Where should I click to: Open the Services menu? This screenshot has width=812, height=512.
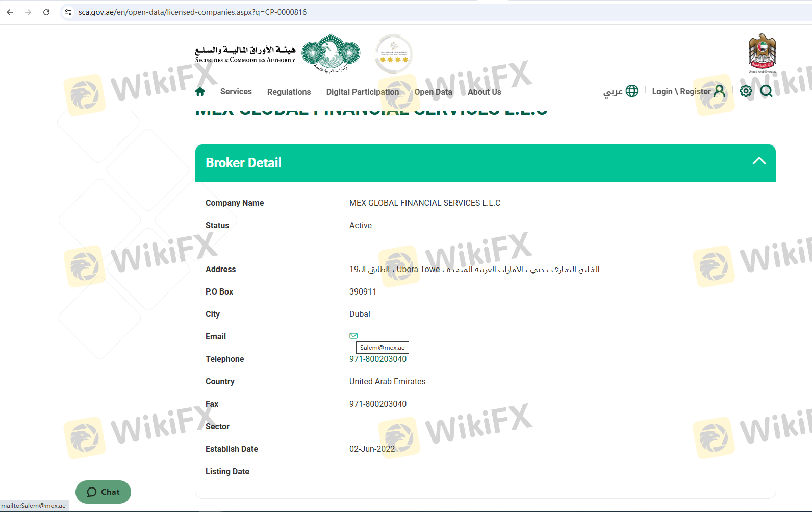[x=236, y=92]
